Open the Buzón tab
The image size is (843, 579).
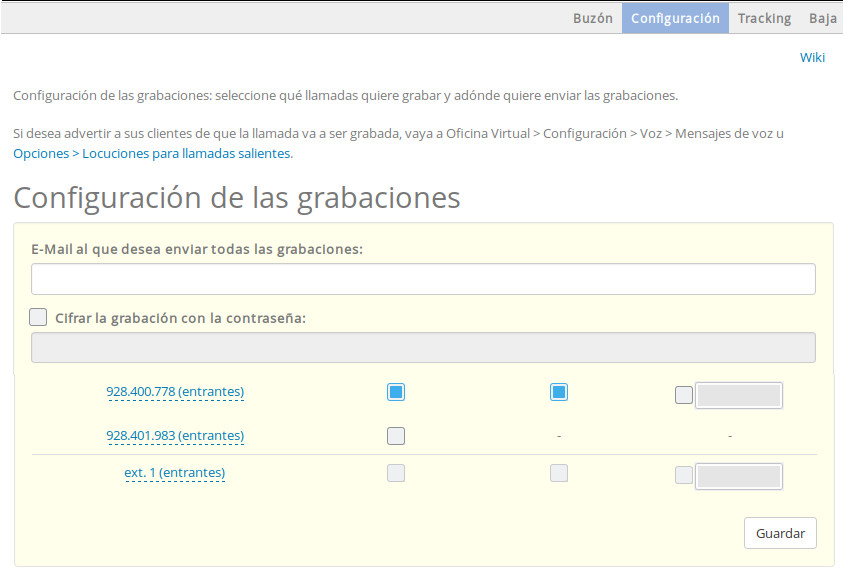pos(592,18)
